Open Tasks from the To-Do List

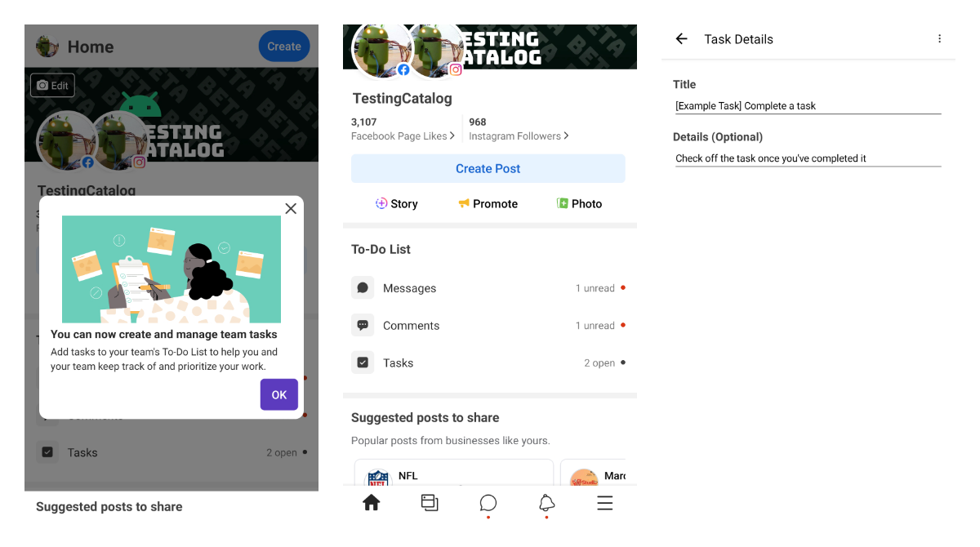[x=398, y=362]
